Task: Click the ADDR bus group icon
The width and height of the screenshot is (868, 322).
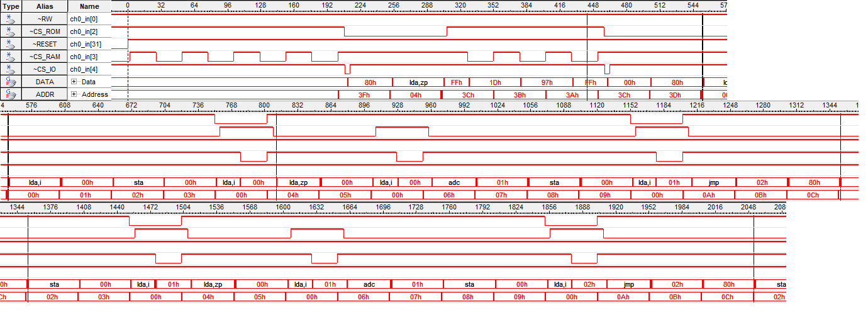Action: pyautogui.click(x=11, y=94)
